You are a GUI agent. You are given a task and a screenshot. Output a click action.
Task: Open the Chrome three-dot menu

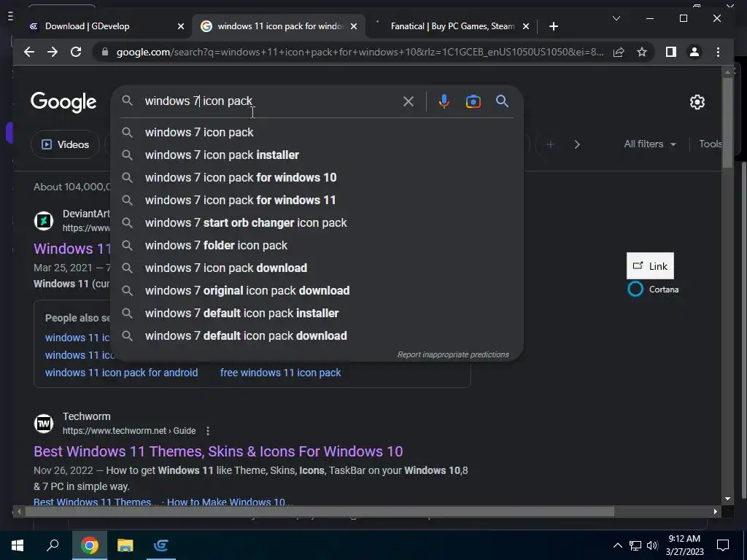click(x=718, y=52)
